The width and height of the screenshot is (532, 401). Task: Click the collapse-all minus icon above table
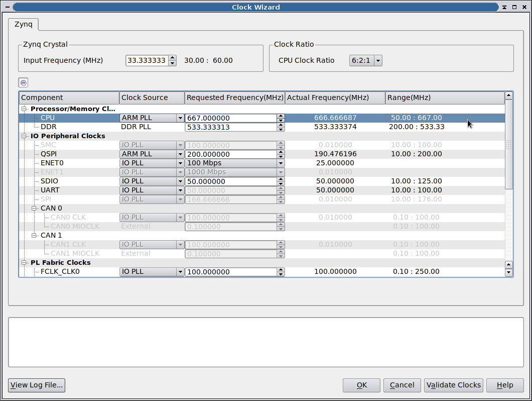point(24,83)
